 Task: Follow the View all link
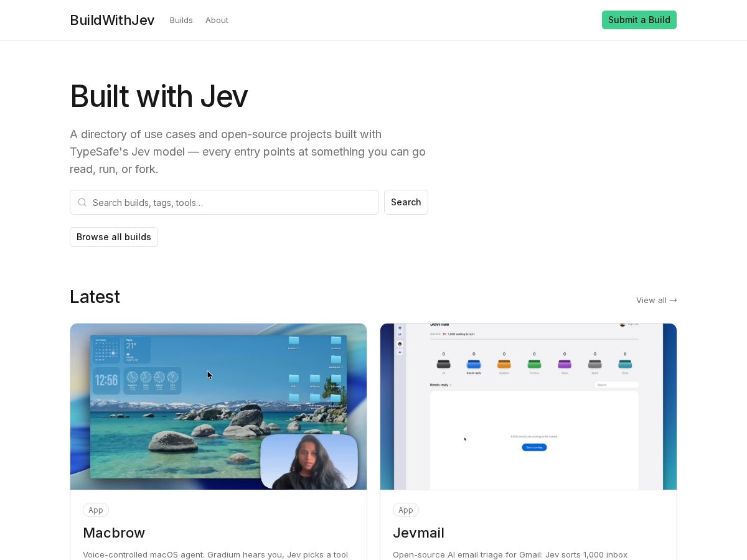coord(656,300)
